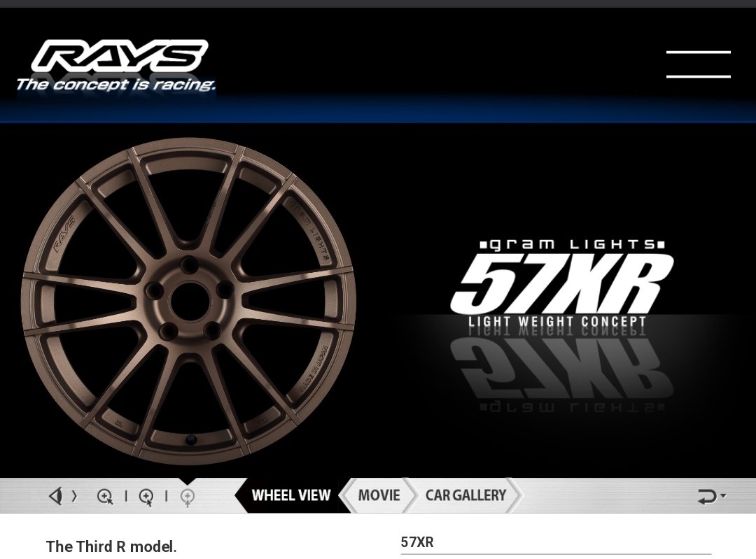Click the LIGHT WEIGHT CONCEPT text
Screen dimensions: 756x559
[557, 321]
